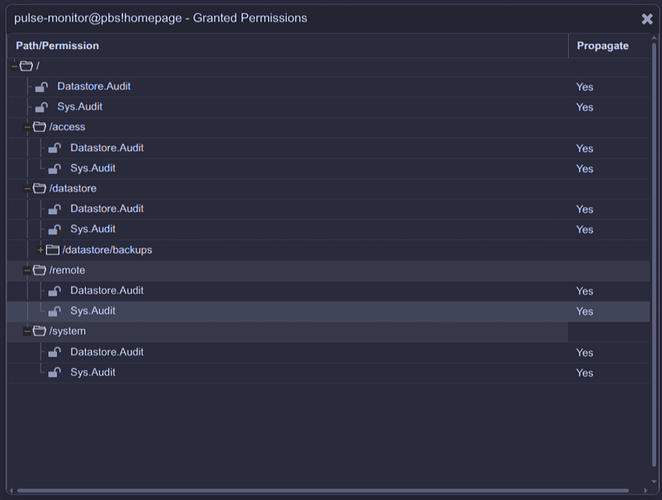This screenshot has width=662, height=500.
Task: Select Datastore.Audit text under root /
Action: pyautogui.click(x=94, y=86)
